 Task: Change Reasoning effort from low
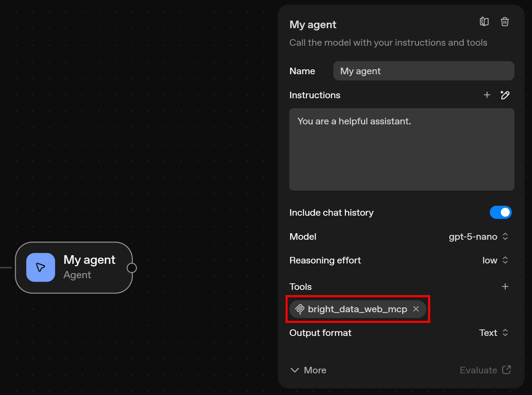point(495,260)
